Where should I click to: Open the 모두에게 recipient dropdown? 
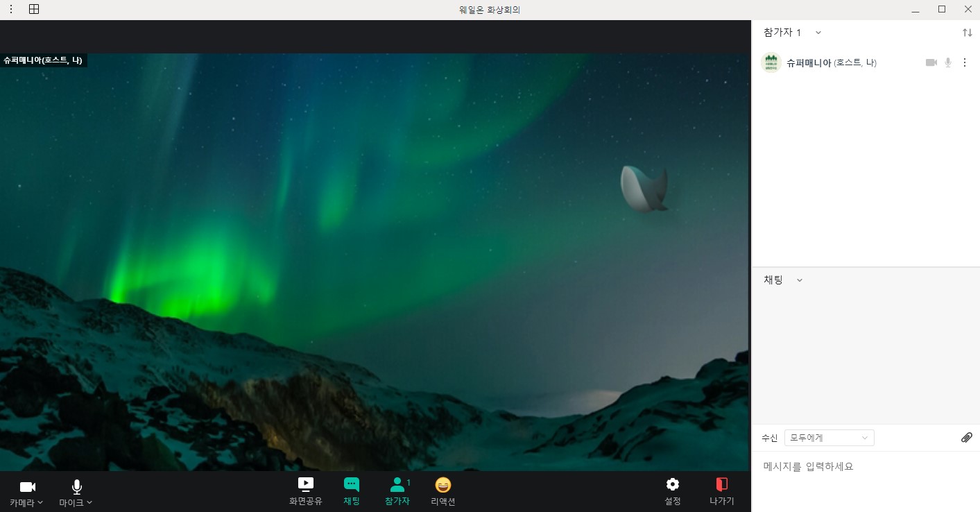click(x=829, y=438)
